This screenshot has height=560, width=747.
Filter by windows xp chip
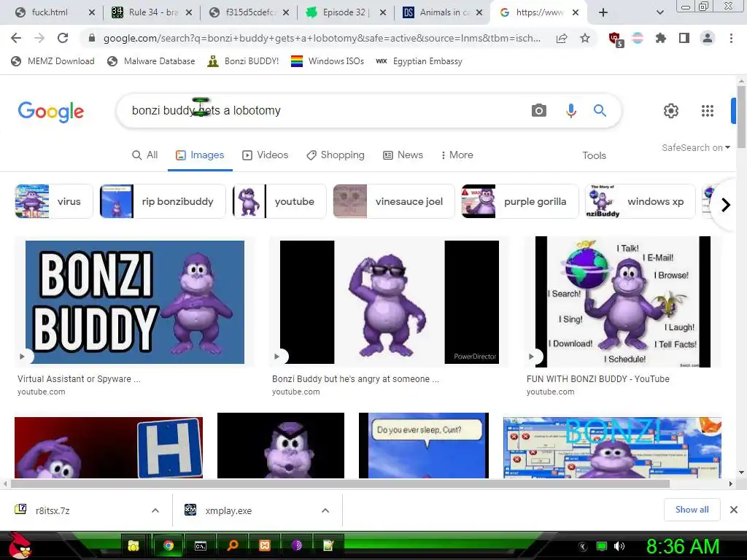(x=640, y=201)
